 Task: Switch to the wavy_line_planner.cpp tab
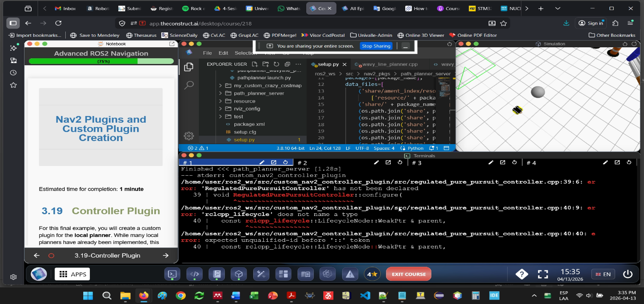[x=389, y=64]
